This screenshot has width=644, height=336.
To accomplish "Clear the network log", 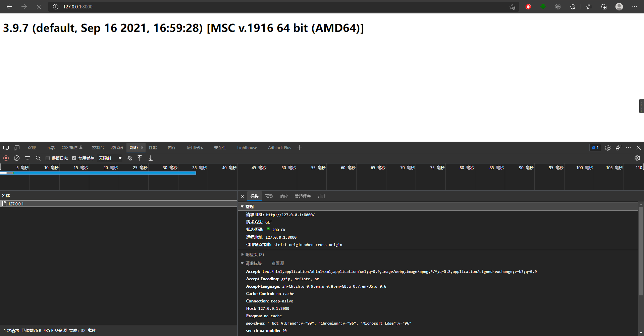I will (17, 158).
